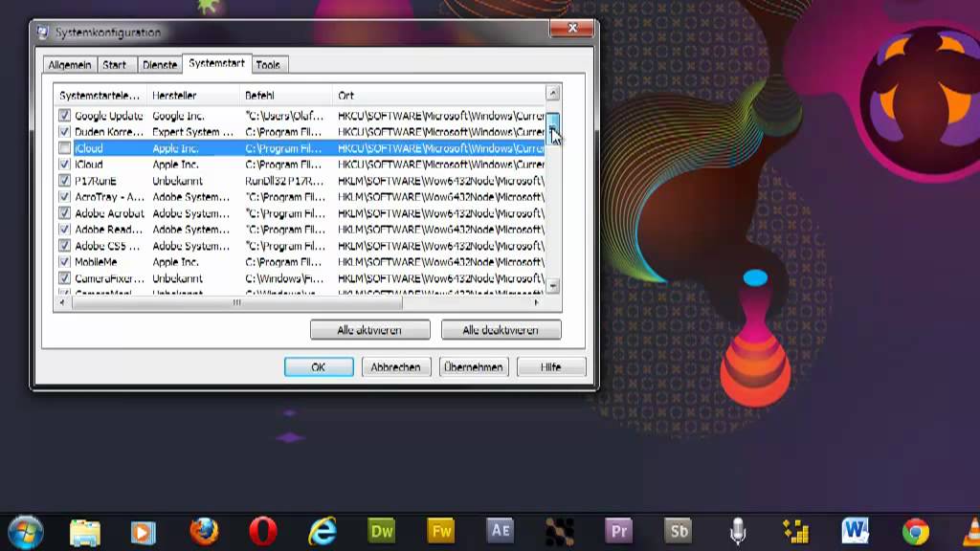Open the Tools tab
This screenshot has height=551, width=980.
pyautogui.click(x=268, y=65)
